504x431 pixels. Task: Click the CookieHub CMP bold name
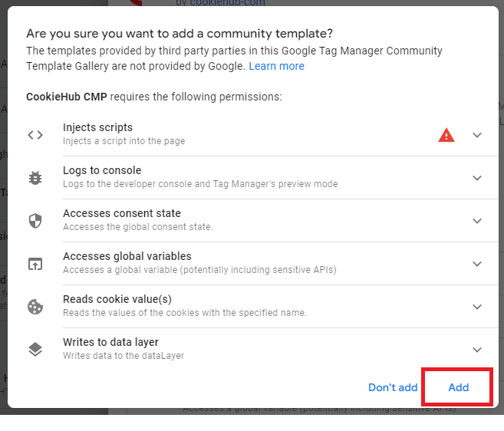coord(67,97)
